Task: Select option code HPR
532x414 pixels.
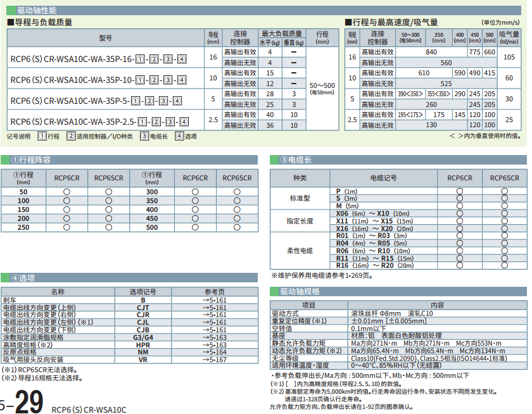Action: (143, 345)
